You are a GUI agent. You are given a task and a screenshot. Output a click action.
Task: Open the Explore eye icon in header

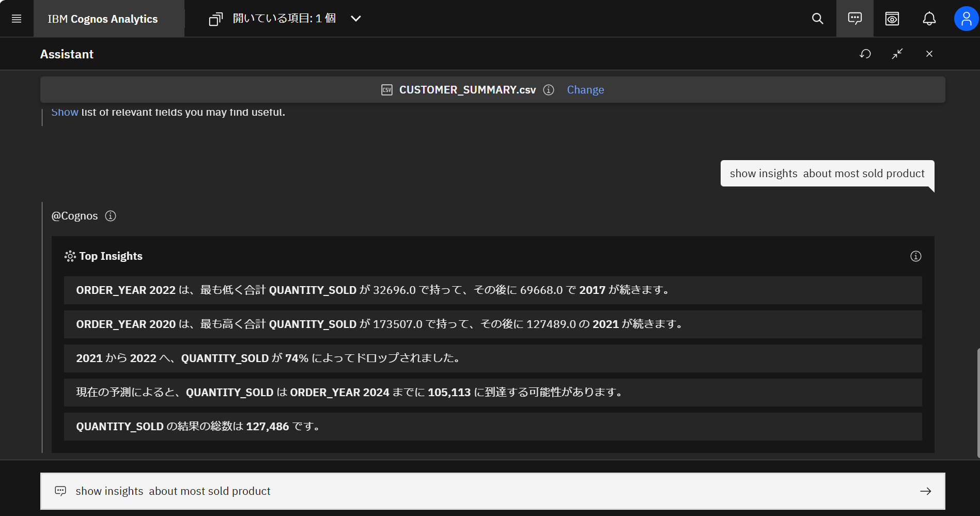coord(892,19)
